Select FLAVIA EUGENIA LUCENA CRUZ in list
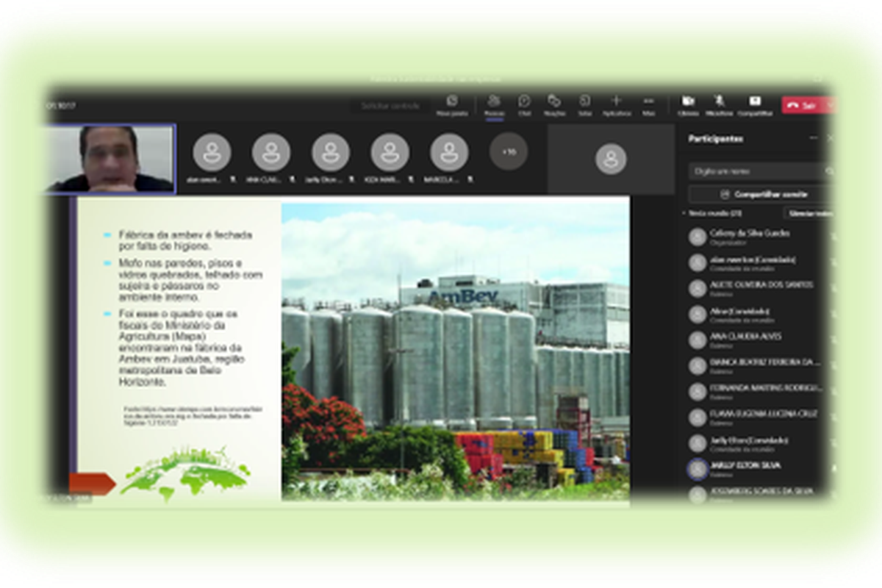 pos(761,417)
